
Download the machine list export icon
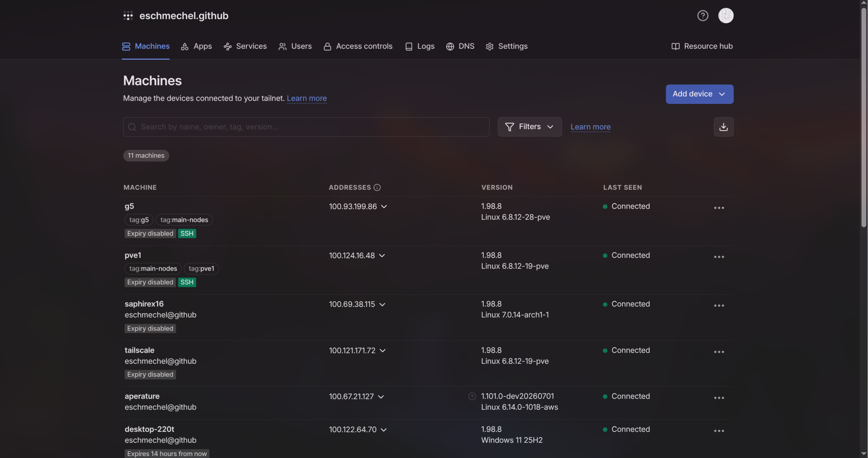[723, 127]
